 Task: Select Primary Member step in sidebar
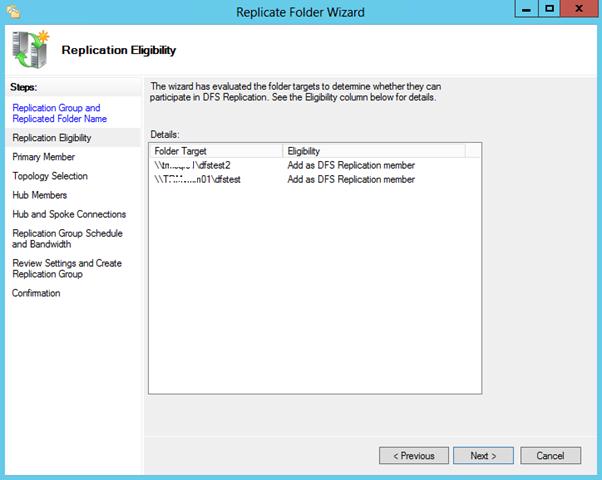click(43, 157)
